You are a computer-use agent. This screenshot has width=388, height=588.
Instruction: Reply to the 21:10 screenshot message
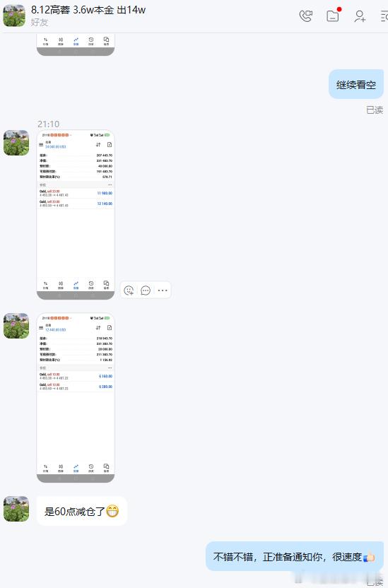click(146, 290)
